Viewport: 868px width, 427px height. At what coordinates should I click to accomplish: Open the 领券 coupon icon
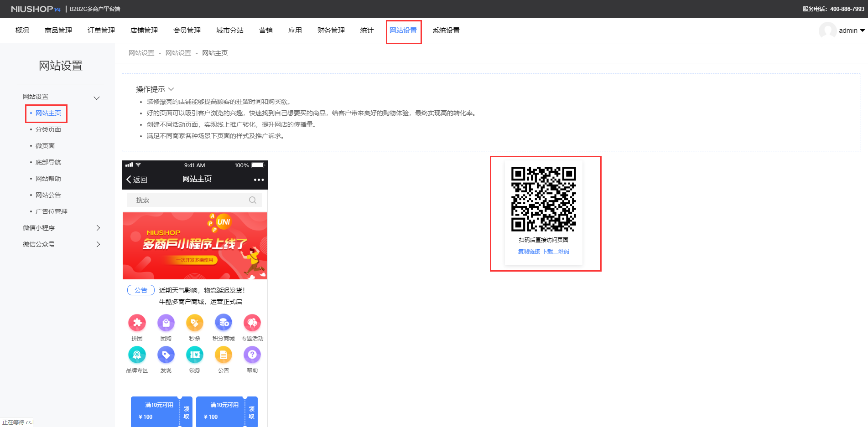click(x=195, y=355)
